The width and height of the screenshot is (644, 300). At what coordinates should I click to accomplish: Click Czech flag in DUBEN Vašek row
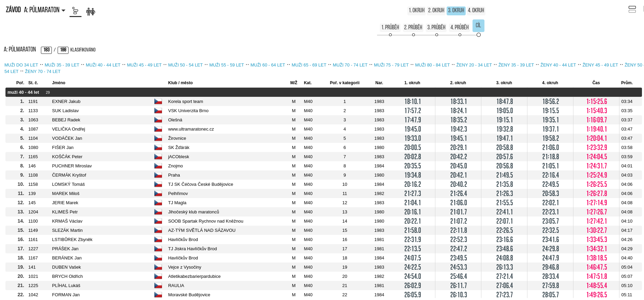click(158, 267)
